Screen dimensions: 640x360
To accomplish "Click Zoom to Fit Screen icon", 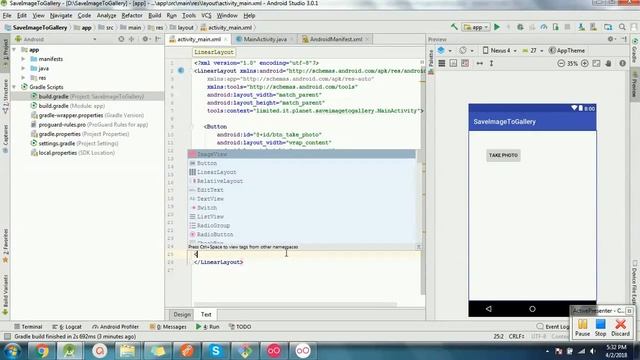I will pyautogui.click(x=596, y=63).
